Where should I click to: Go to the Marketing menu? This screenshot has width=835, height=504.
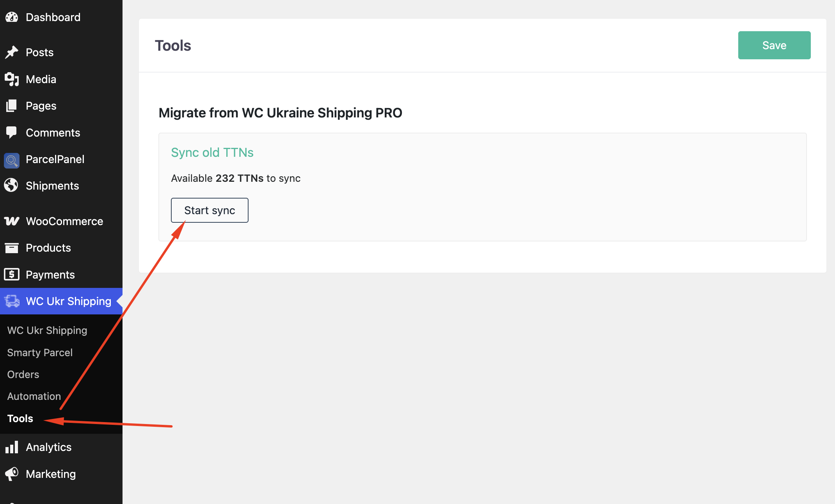(61, 474)
